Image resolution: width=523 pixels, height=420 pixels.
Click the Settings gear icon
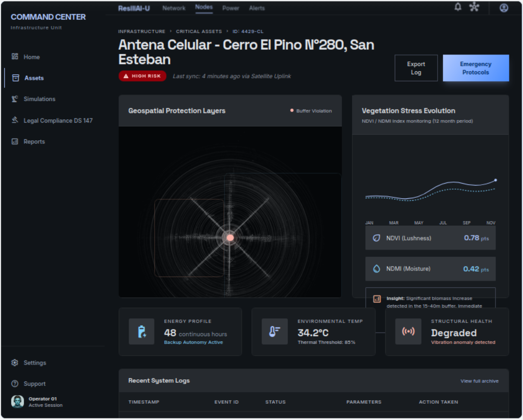15,363
